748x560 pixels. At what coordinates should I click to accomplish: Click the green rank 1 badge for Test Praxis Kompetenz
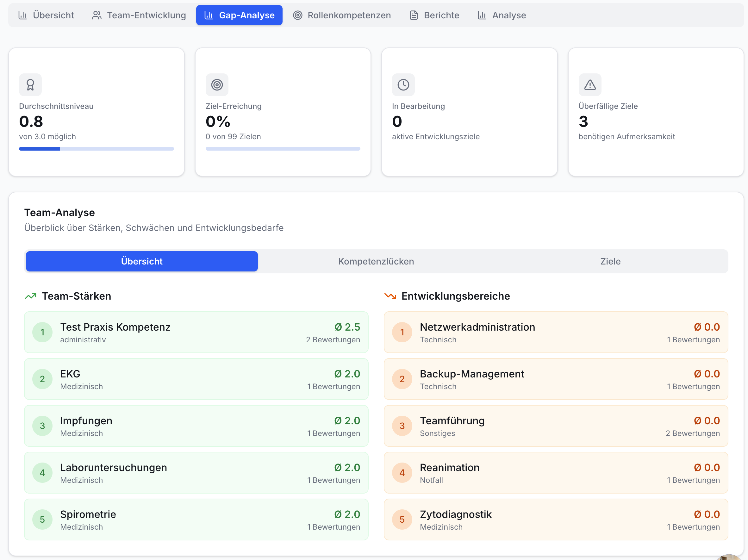pyautogui.click(x=42, y=332)
